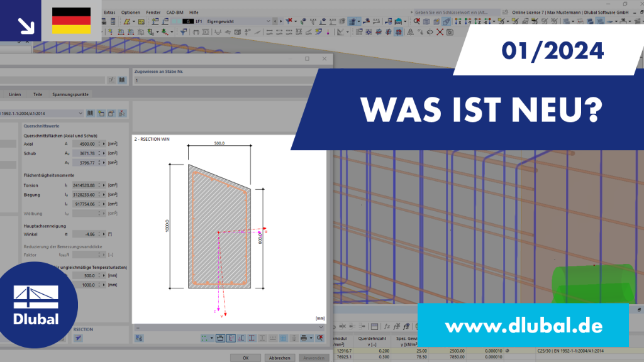Click the delete material icon with red mark
Image resolution: width=644 pixels, height=362 pixels.
tap(122, 113)
